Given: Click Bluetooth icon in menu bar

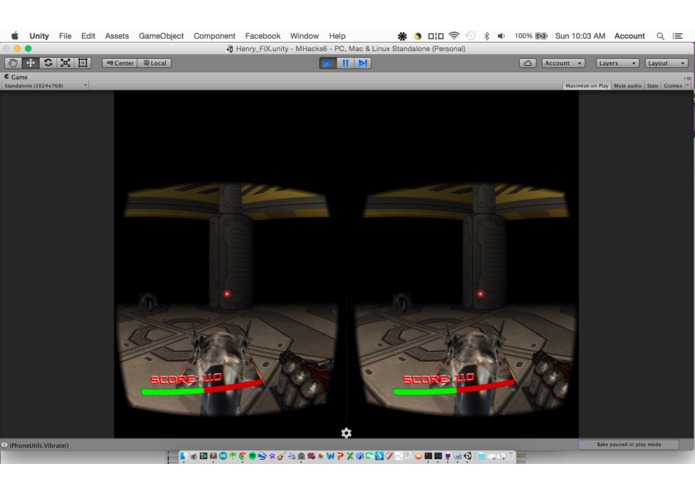Looking at the screenshot, I should point(486,36).
